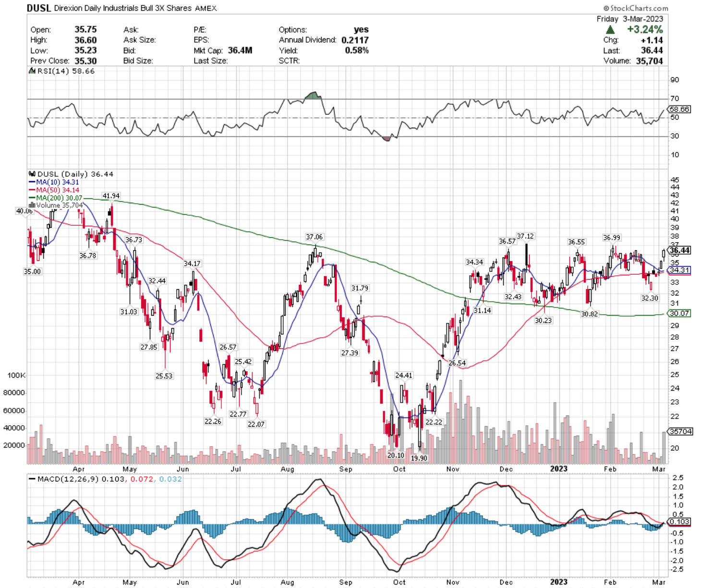
Task: Click the Prev Close value 35.30
Action: [85, 61]
